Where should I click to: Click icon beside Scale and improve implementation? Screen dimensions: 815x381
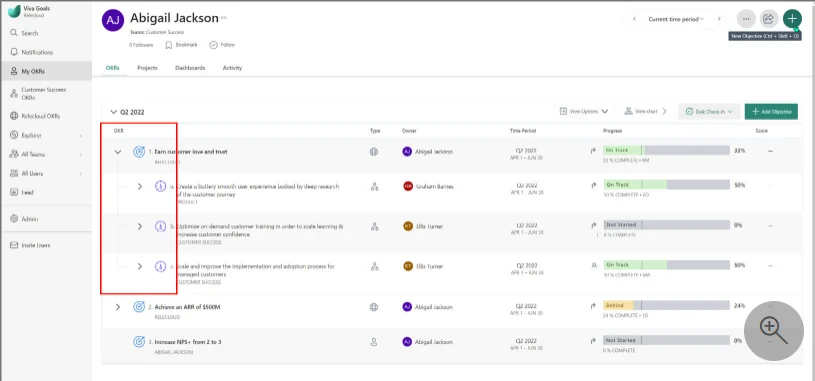161,266
